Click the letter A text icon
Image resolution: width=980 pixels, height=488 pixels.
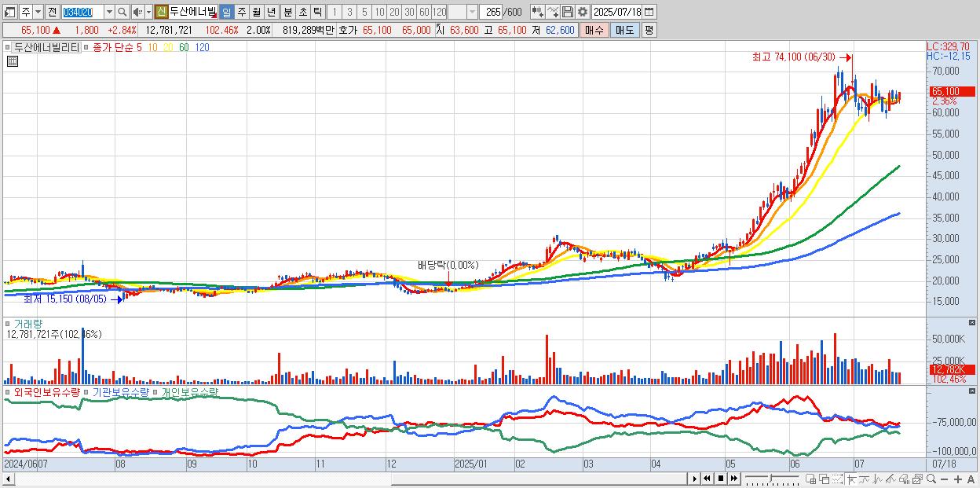coord(971,479)
